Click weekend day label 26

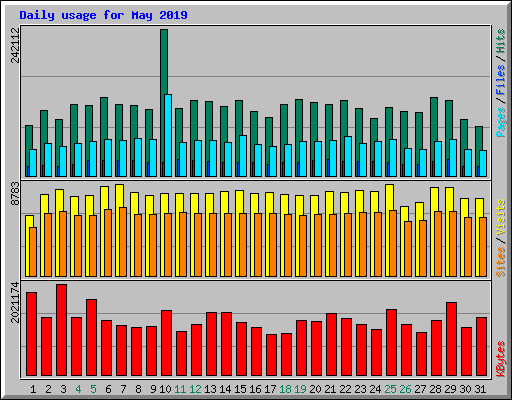coord(405,389)
